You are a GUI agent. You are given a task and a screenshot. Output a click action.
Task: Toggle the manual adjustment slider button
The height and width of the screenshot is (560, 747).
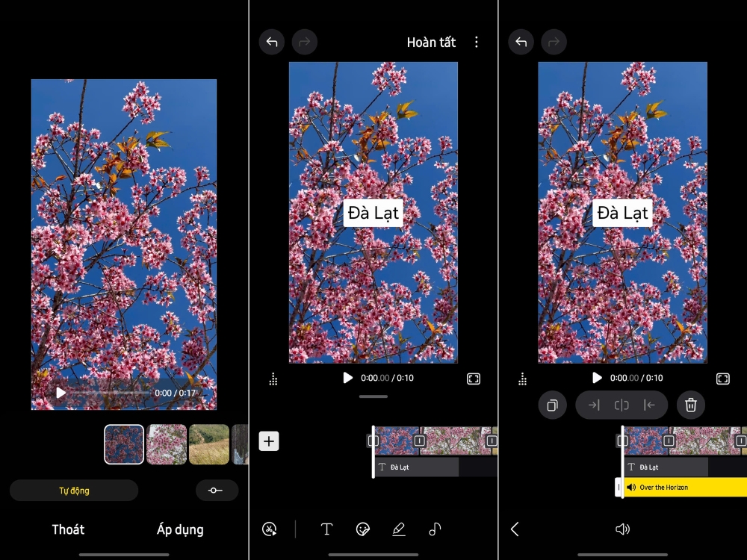tap(217, 491)
